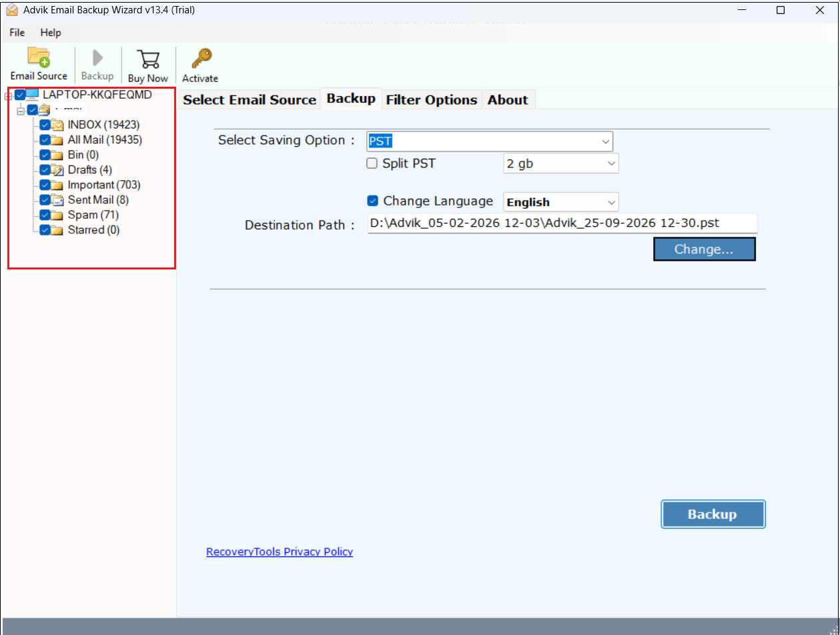840x635 pixels.
Task: Select the Important (703) tree label
Action: click(x=104, y=185)
